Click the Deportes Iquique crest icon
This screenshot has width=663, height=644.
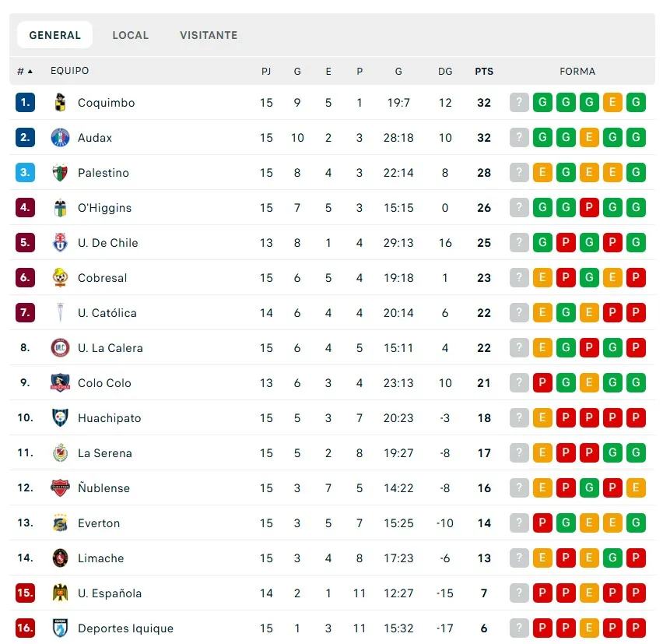[60, 628]
